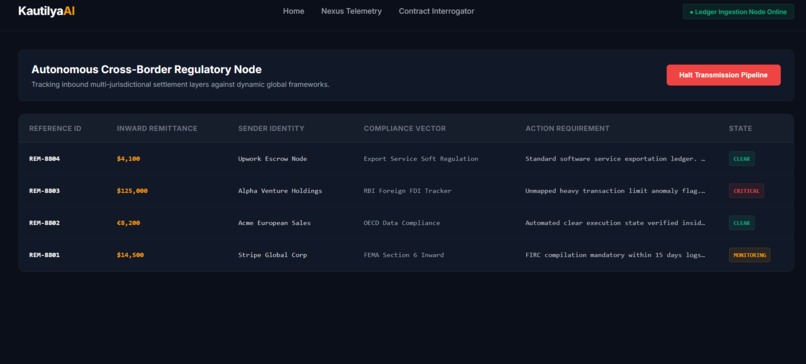This screenshot has height=364, width=806.
Task: Click sender Stripe Global Corp
Action: [x=272, y=255]
